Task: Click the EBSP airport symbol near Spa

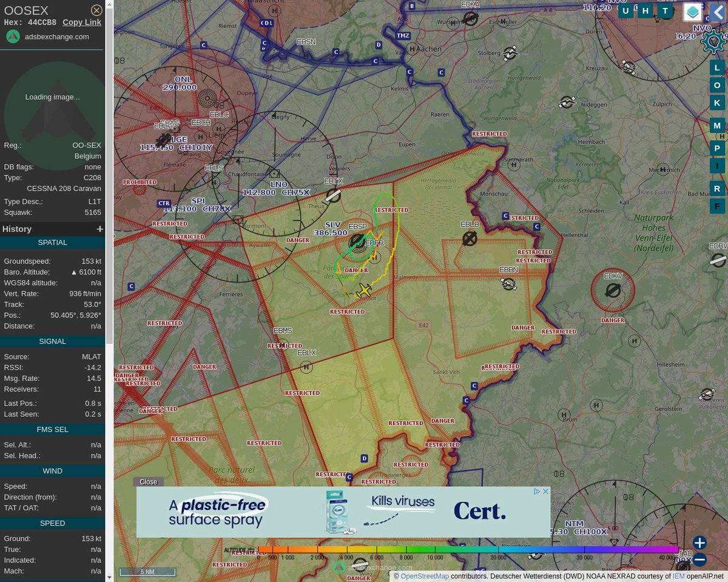Action: (x=357, y=244)
